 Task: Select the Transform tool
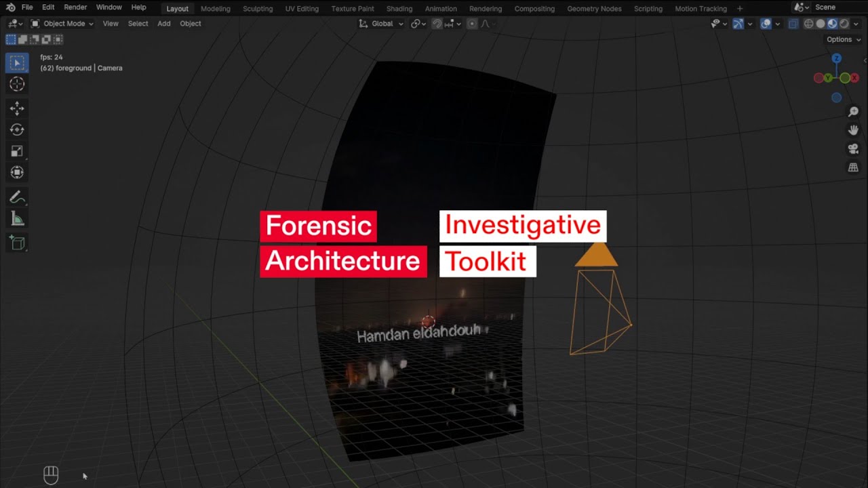click(17, 172)
